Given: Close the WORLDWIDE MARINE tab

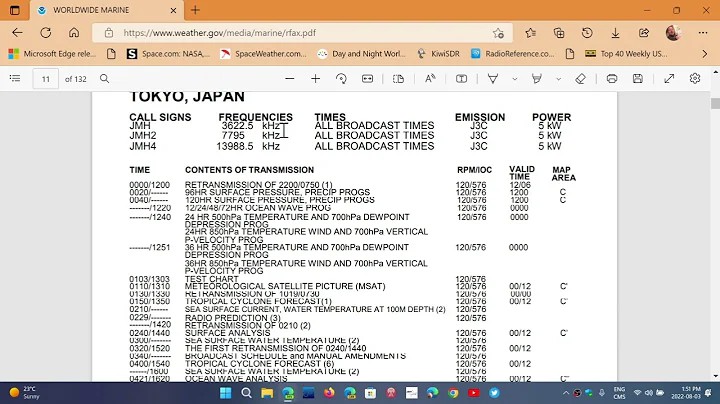Looking at the screenshot, I should 173,10.
